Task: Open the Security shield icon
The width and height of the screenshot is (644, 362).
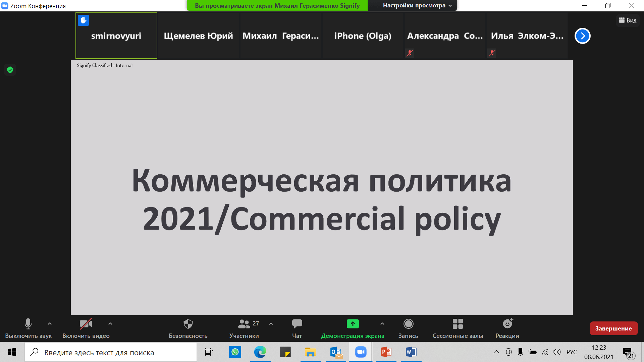Action: 188,324
